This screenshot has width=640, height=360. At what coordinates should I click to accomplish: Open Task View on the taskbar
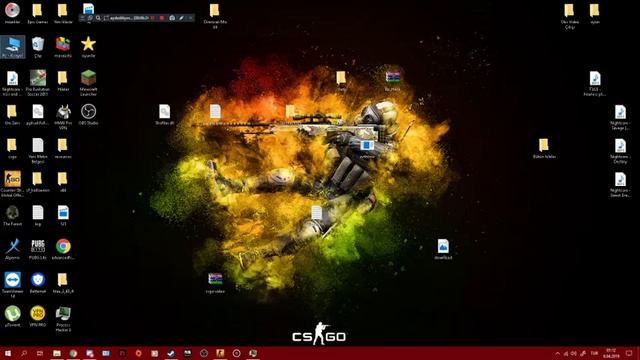pos(40,353)
